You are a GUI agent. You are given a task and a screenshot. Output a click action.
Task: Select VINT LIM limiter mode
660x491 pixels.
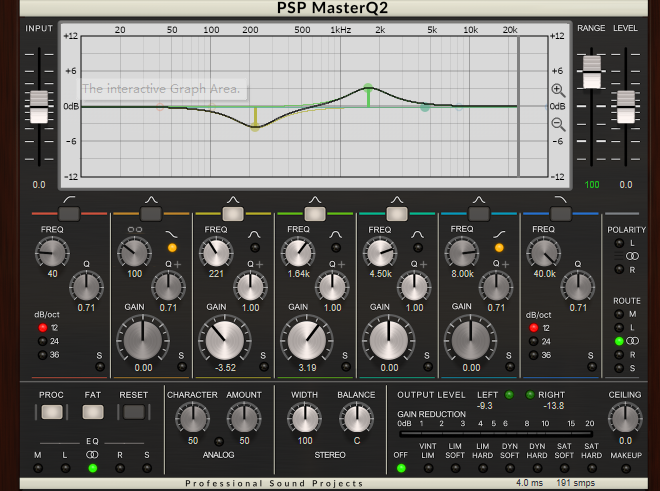pyautogui.click(x=428, y=468)
